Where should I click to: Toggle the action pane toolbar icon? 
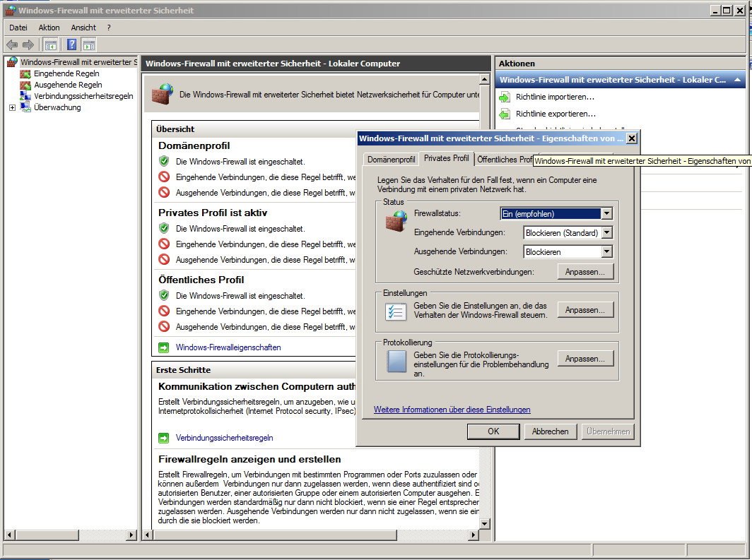(89, 45)
